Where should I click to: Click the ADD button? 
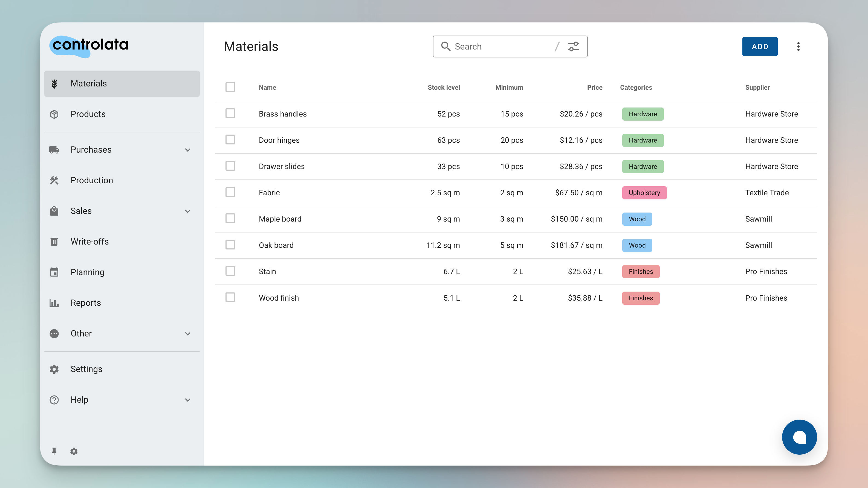760,47
